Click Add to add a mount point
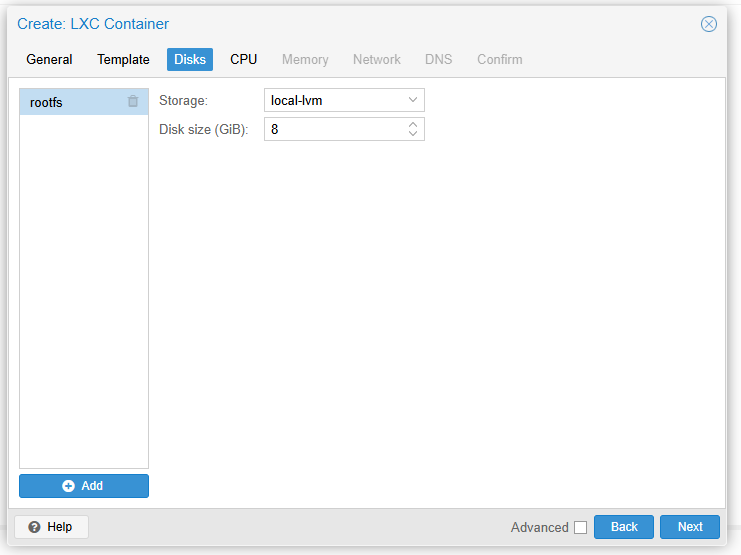This screenshot has height=555, width=741. point(84,486)
